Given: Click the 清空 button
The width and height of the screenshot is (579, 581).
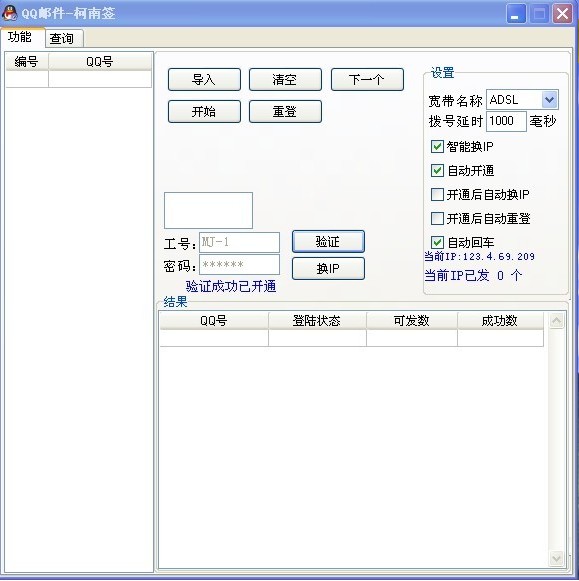Looking at the screenshot, I should tap(285, 79).
